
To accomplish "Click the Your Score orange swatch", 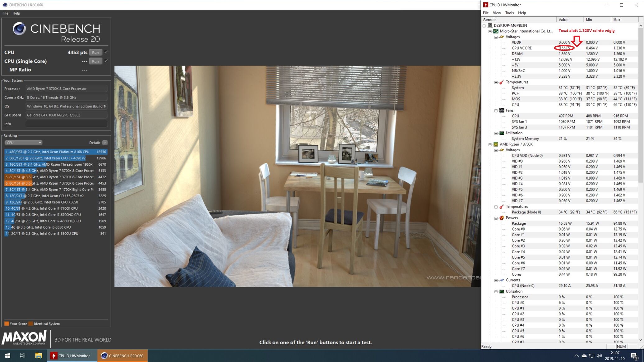I will (x=7, y=323).
